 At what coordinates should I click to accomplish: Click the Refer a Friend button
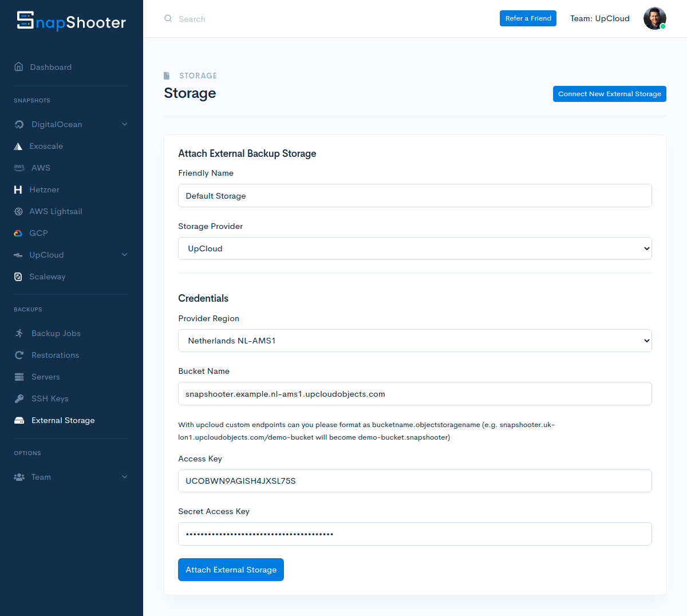(x=528, y=18)
